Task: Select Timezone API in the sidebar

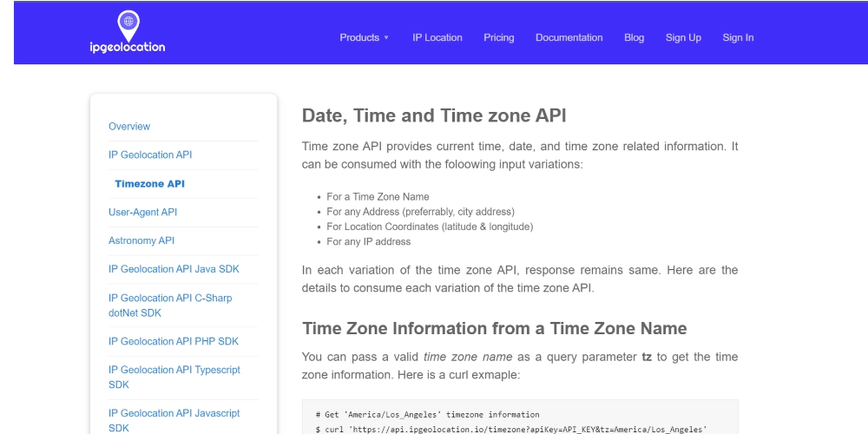Action: click(149, 184)
